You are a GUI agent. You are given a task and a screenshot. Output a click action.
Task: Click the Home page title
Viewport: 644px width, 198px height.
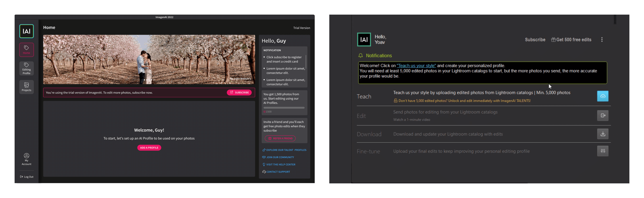(49, 28)
